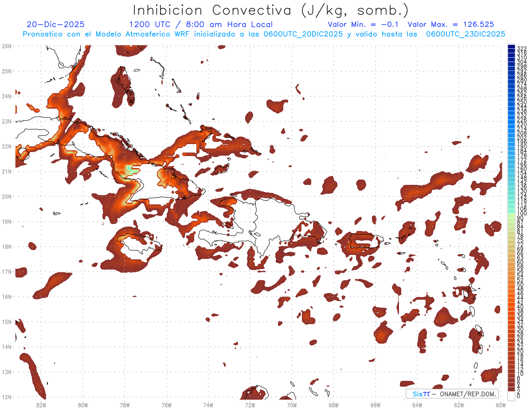Click the '22N' latitude label
The image size is (532, 411).
6,146
